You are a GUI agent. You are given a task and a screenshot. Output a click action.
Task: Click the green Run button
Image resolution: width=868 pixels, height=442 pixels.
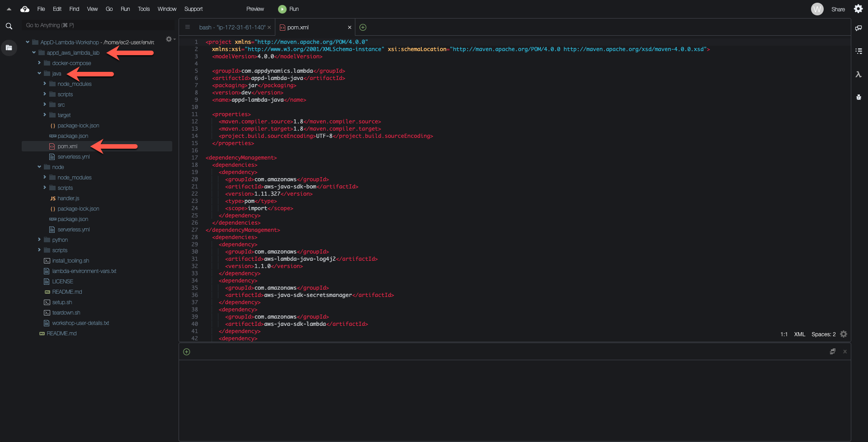tap(288, 9)
